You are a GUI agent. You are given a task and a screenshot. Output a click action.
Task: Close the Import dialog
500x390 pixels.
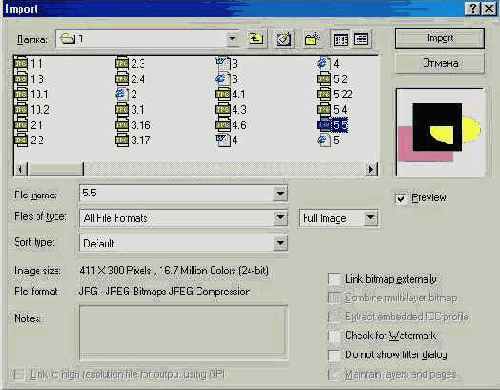489,8
